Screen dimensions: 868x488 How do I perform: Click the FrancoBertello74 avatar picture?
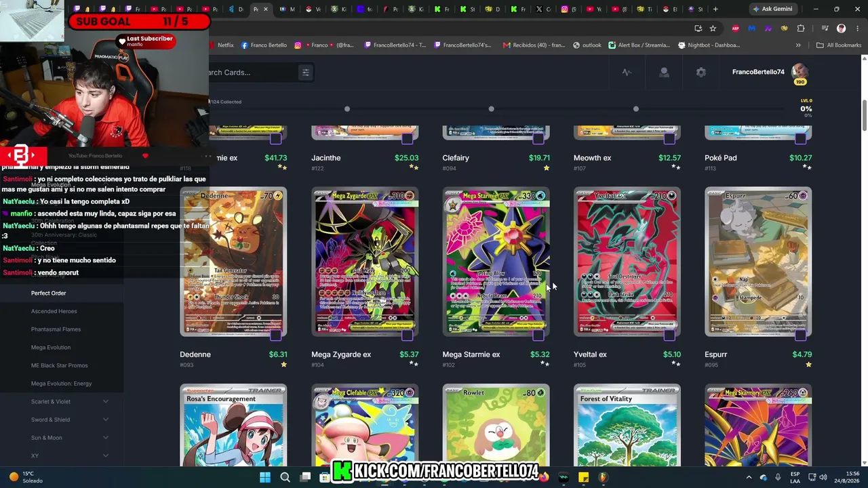(800, 71)
